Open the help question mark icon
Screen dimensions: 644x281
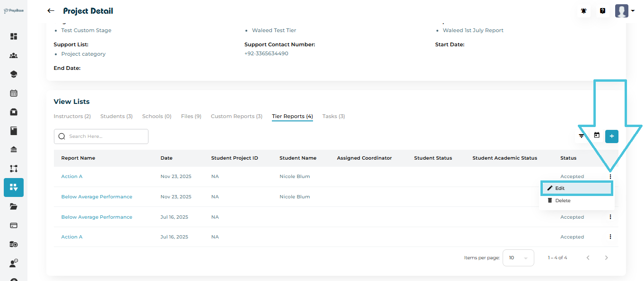(602, 11)
